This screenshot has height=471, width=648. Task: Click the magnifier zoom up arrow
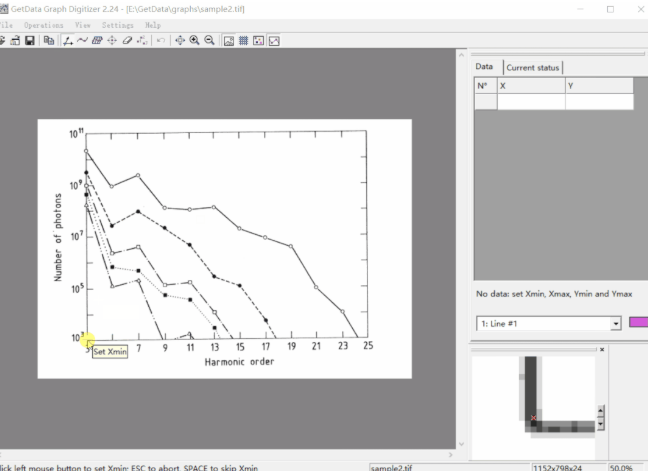pyautogui.click(x=600, y=409)
